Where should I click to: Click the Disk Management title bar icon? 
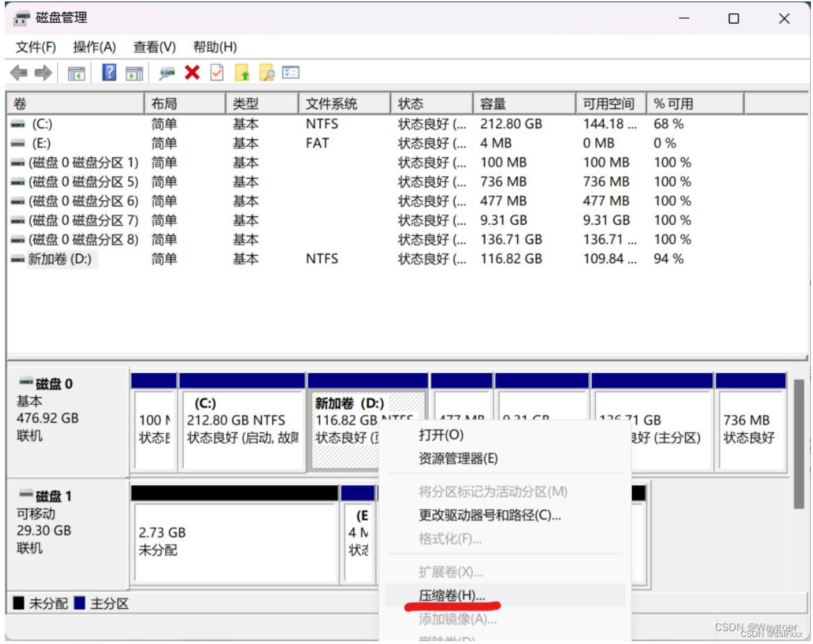pyautogui.click(x=22, y=19)
